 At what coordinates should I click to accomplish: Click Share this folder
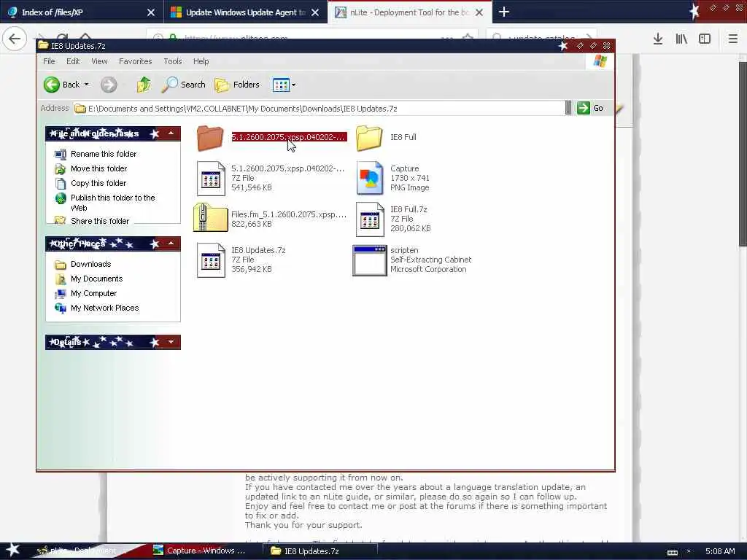(x=99, y=221)
